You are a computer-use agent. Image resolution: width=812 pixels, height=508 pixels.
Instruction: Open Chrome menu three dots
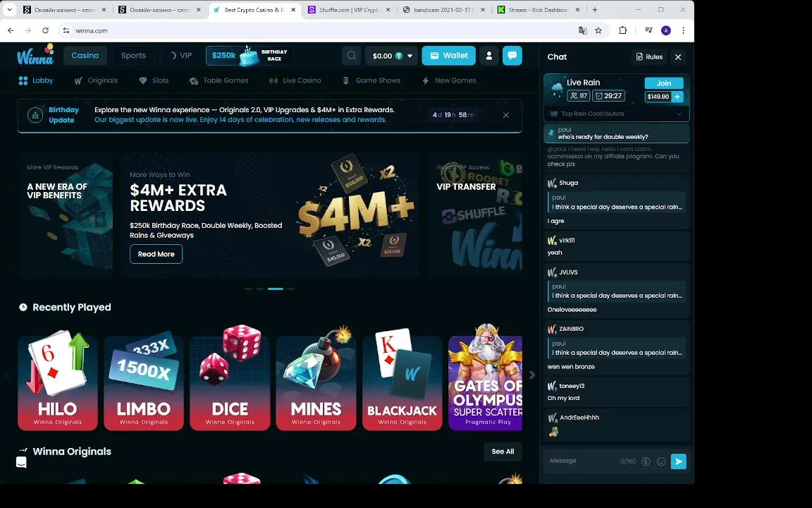pos(683,30)
